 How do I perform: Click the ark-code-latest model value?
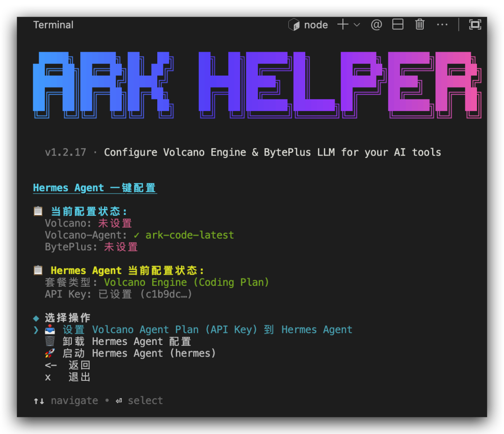tap(189, 235)
